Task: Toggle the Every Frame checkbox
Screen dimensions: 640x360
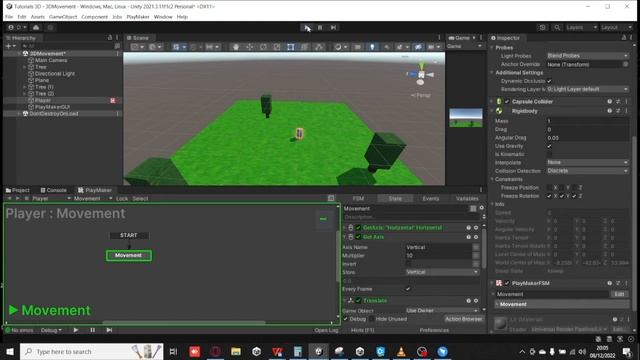Action: [408, 289]
